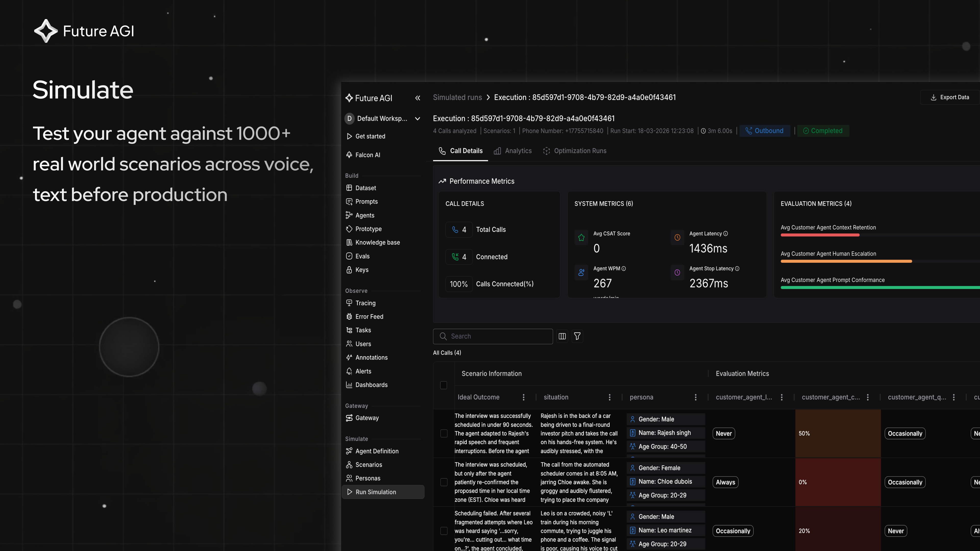Click the Future AGI logo in the sidebar
This screenshot has width=980, height=551.
coord(369,98)
